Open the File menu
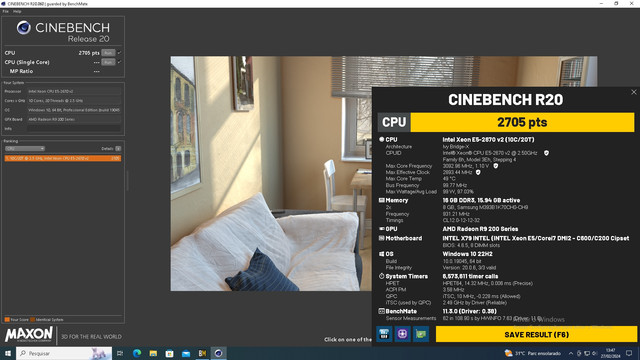The width and height of the screenshot is (640, 360). tap(5, 11)
